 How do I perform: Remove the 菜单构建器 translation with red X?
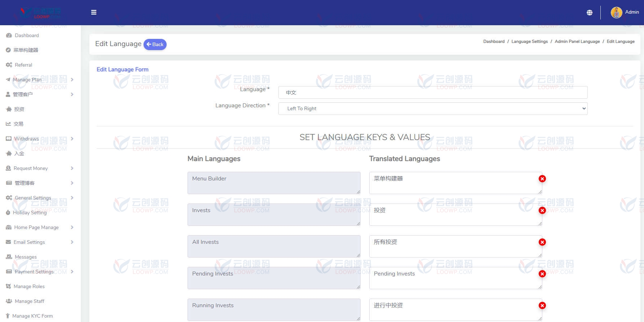542,179
